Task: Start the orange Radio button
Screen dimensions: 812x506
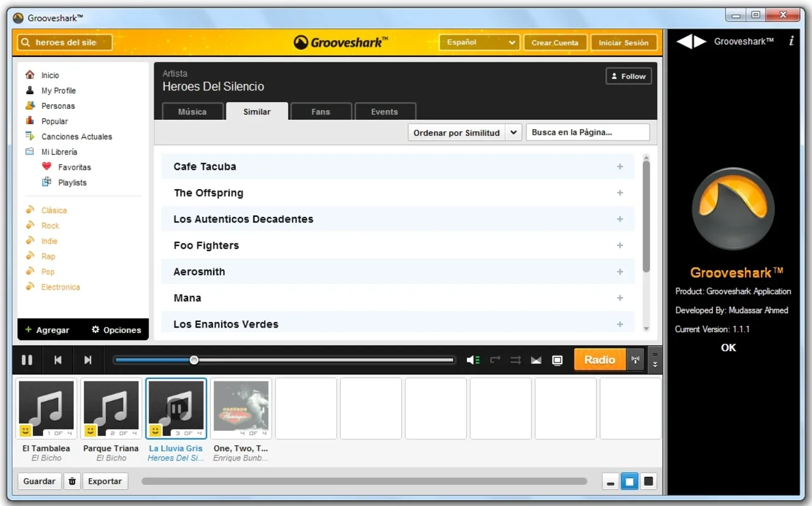Action: (x=600, y=359)
